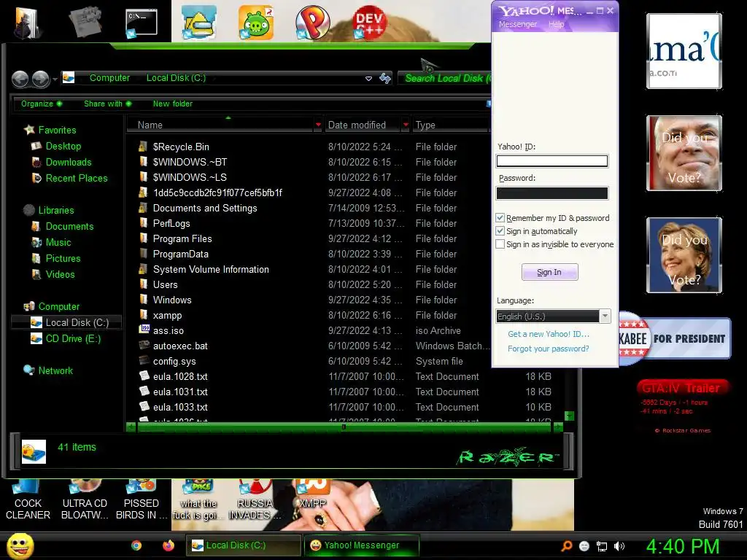747x560 pixels.
Task: Open the Name column filter dropdown
Action: click(318, 125)
